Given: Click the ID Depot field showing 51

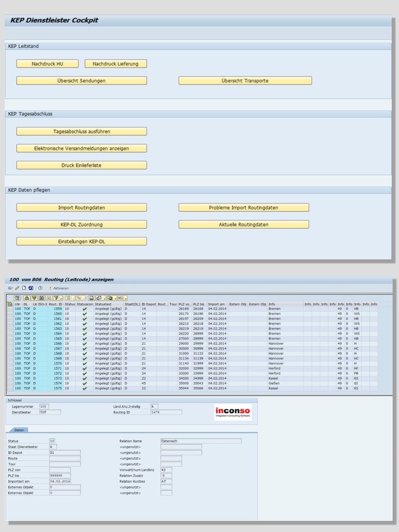Looking at the screenshot, I should point(65,453).
